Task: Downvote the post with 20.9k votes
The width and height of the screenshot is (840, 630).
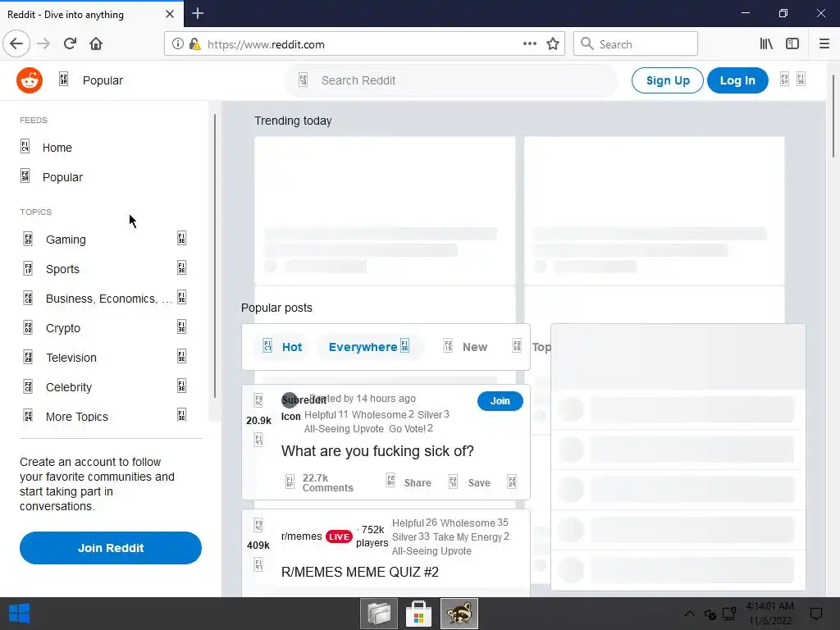Action: pos(258,441)
